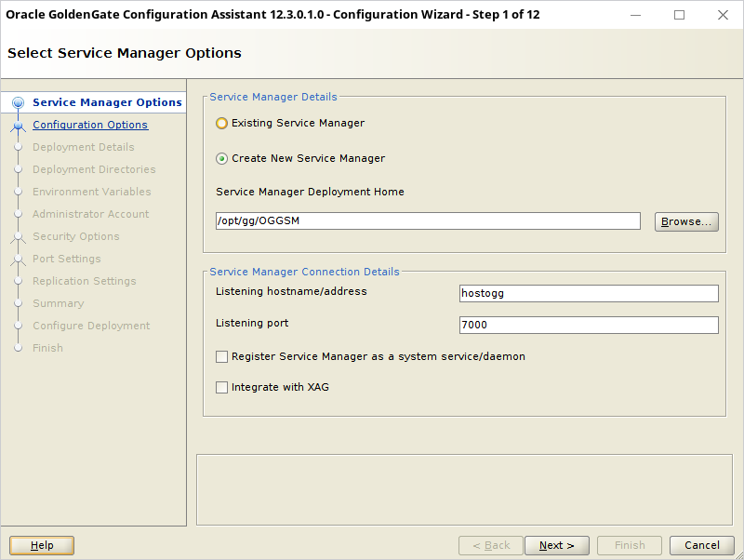744x560 pixels.
Task: Click the Listening hostname/address input field
Action: click(x=589, y=293)
